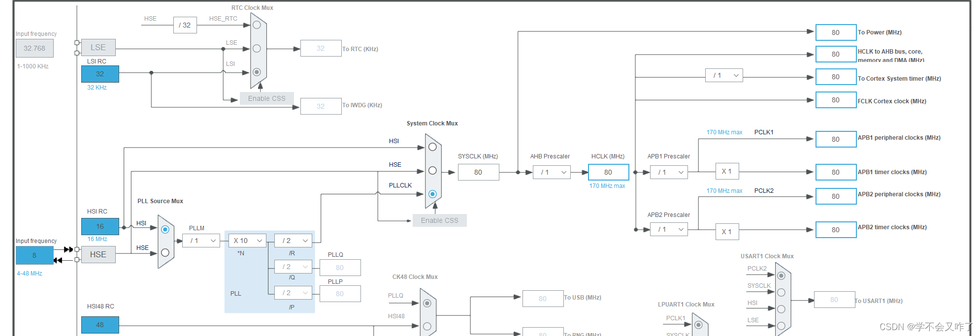Click the To USART1 (MHz) value box
The image size is (980, 336).
835,300
